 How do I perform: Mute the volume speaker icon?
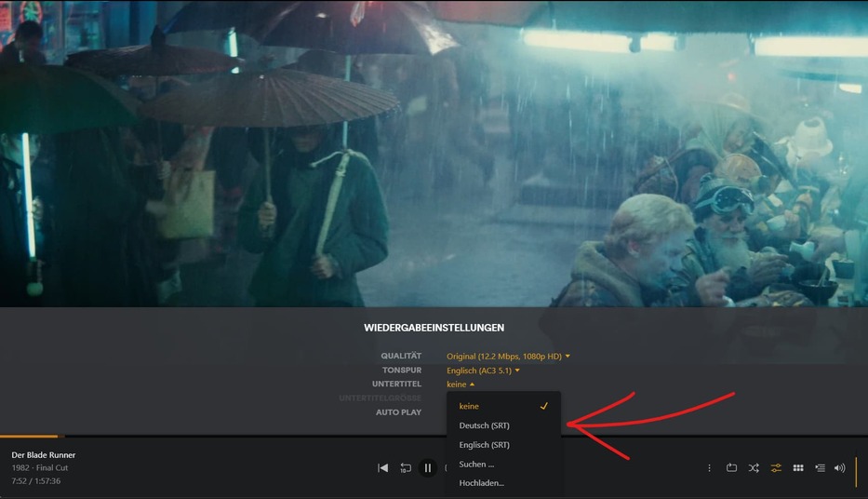[840, 468]
